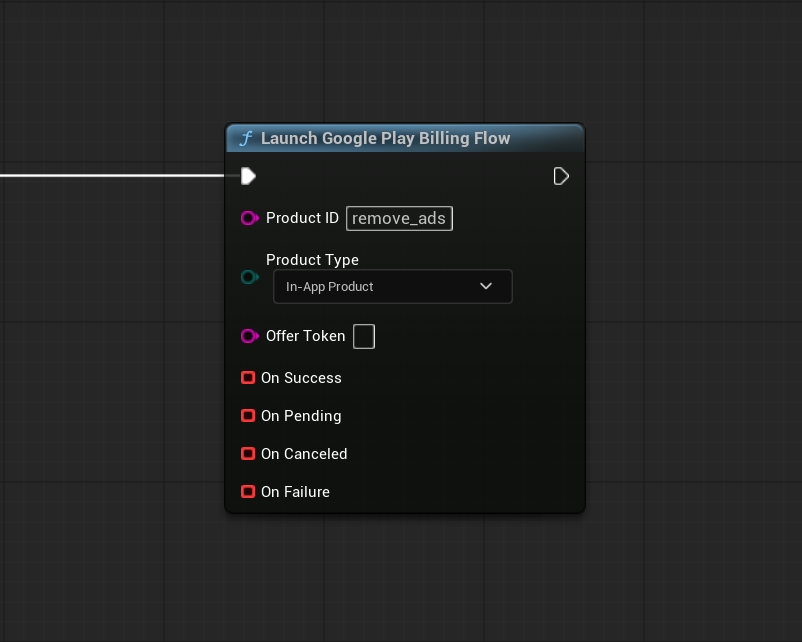Click the Product ID label
The image size is (802, 642).
pyautogui.click(x=302, y=218)
